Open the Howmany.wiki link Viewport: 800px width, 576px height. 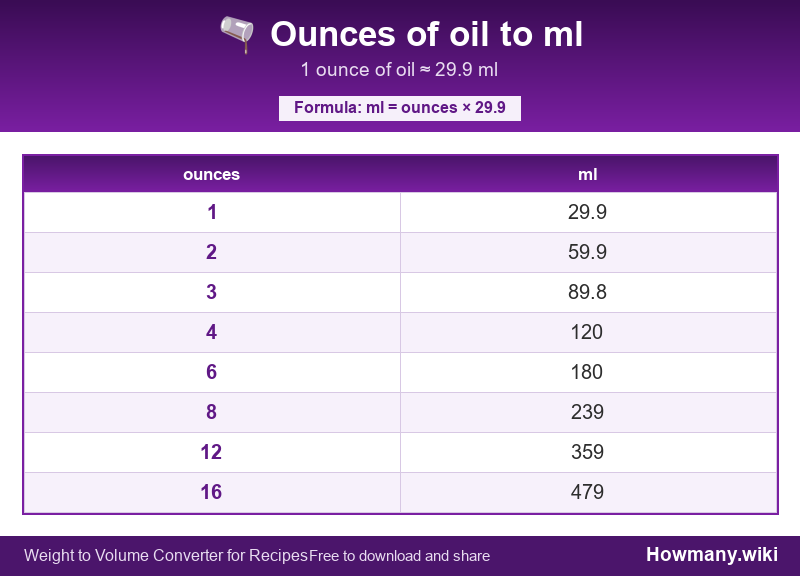tap(712, 555)
